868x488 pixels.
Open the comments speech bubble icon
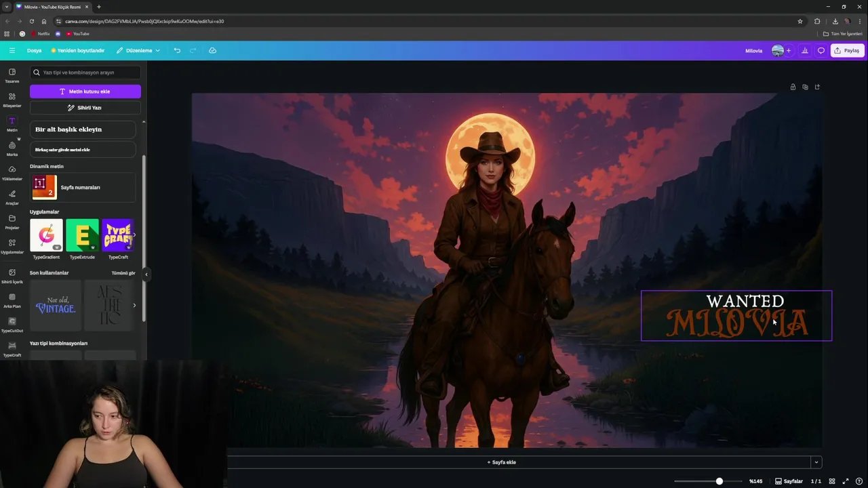(x=821, y=50)
